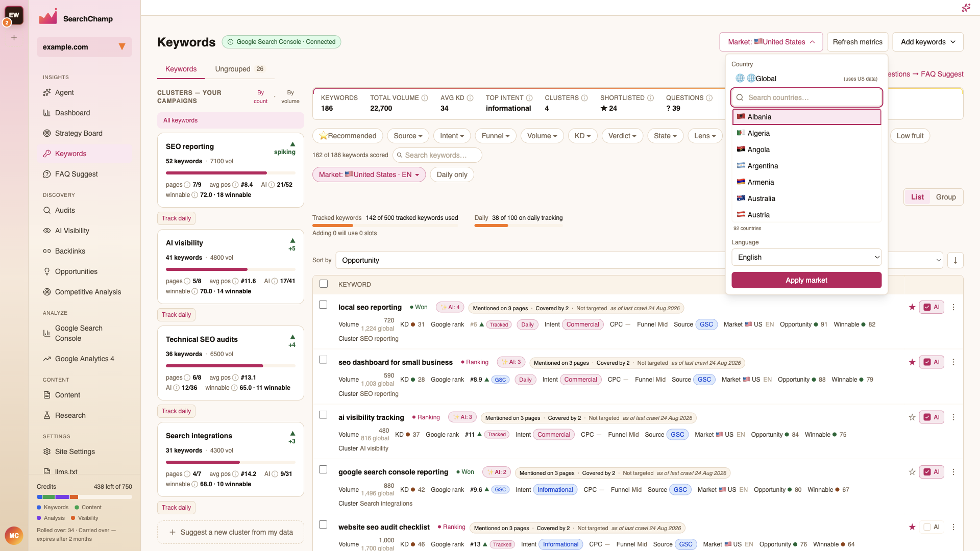Viewport: 980px width, 551px height.
Task: Open more options for seo dashboard keyword
Action: pyautogui.click(x=953, y=362)
